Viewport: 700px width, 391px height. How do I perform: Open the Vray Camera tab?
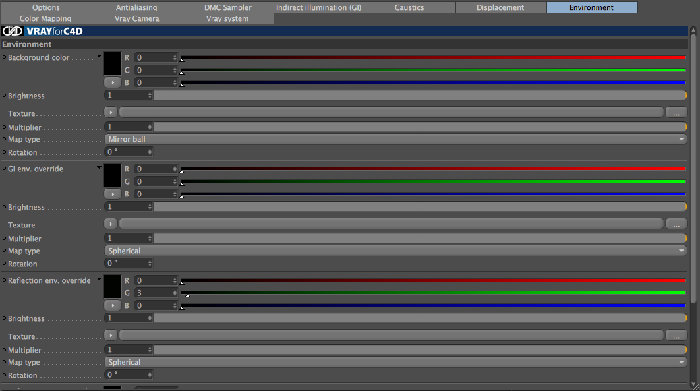[x=137, y=19]
